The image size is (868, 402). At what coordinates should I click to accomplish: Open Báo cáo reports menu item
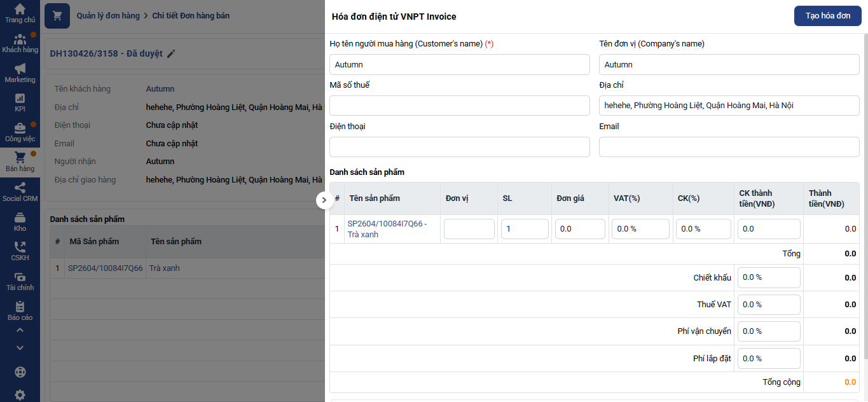[20, 307]
